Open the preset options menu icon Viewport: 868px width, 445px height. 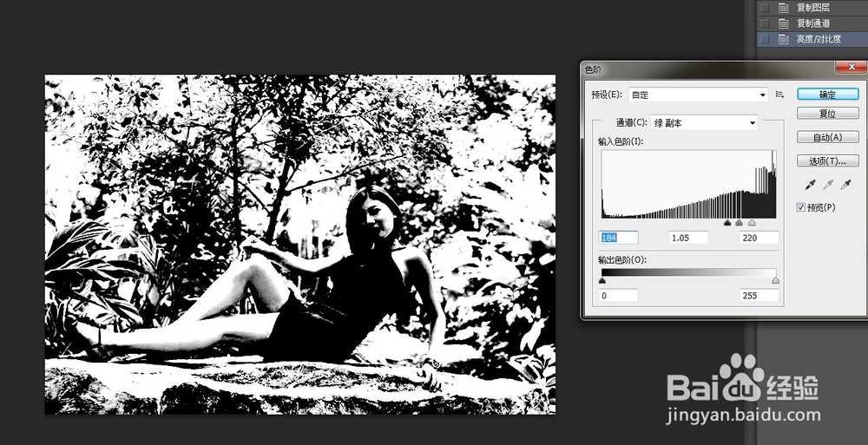coord(780,95)
